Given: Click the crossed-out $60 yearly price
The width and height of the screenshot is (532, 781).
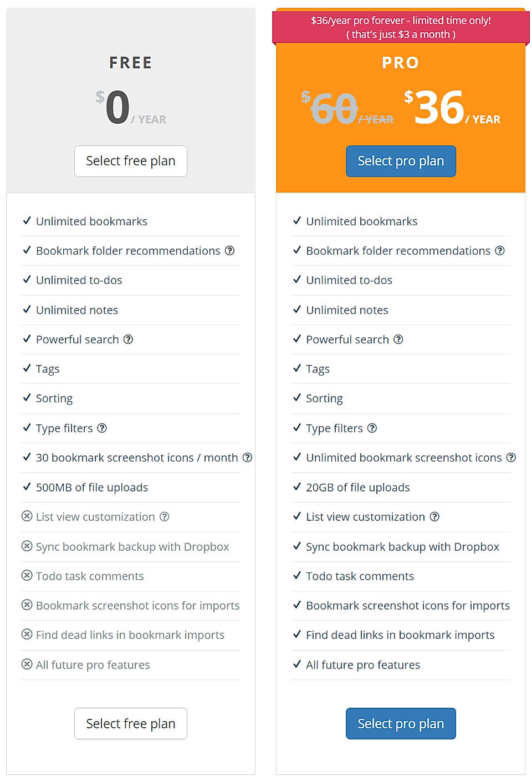Looking at the screenshot, I should coord(334,108).
